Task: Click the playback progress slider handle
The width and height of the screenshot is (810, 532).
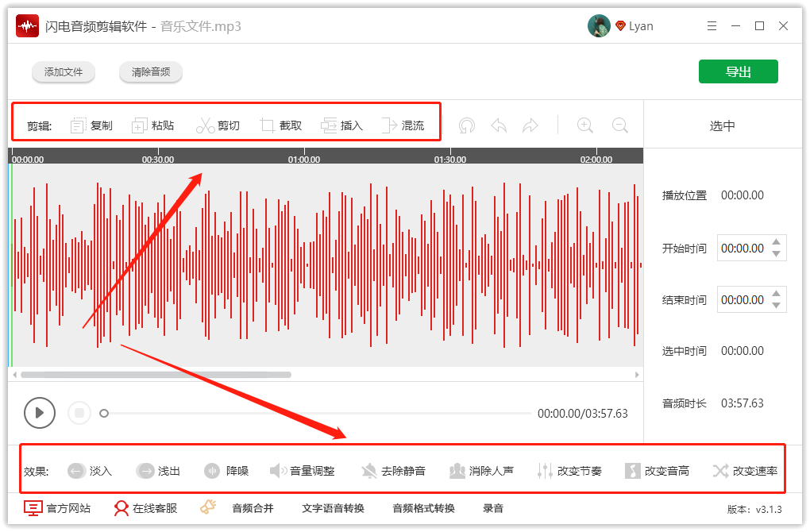Action: point(104,413)
